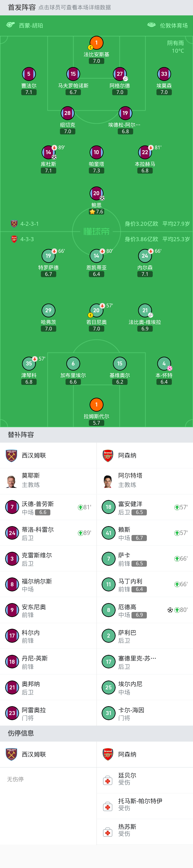Open injured player 托马斯-帕尔特伊 entry
The width and height of the screenshot is (193, 868).
point(145,806)
